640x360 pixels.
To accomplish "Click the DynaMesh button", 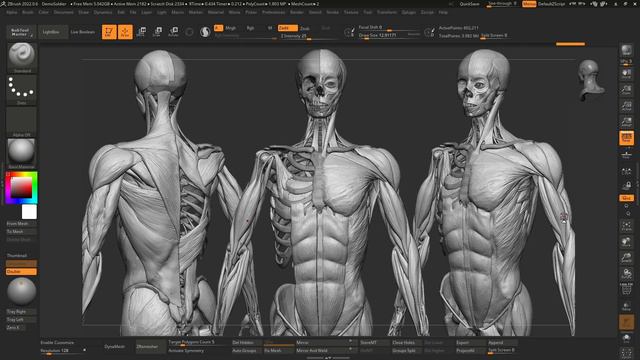I will pos(115,347).
